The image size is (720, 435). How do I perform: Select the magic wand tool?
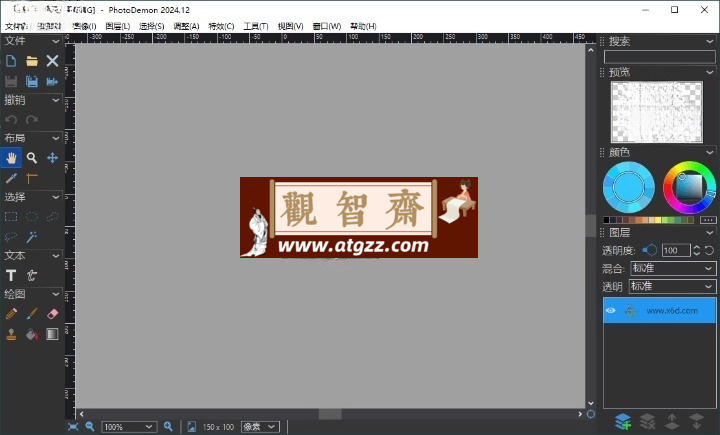click(x=32, y=237)
